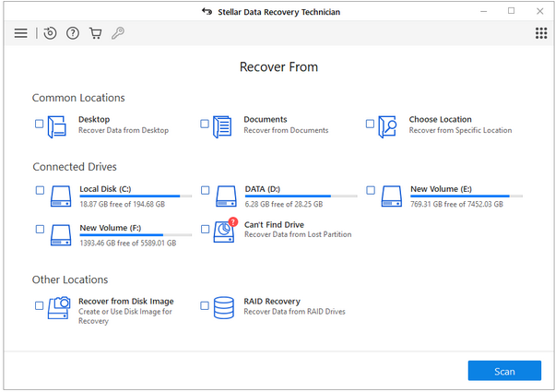The height and width of the screenshot is (392, 555).
Task: Click the back arrow icon in title bar
Action: [x=207, y=12]
